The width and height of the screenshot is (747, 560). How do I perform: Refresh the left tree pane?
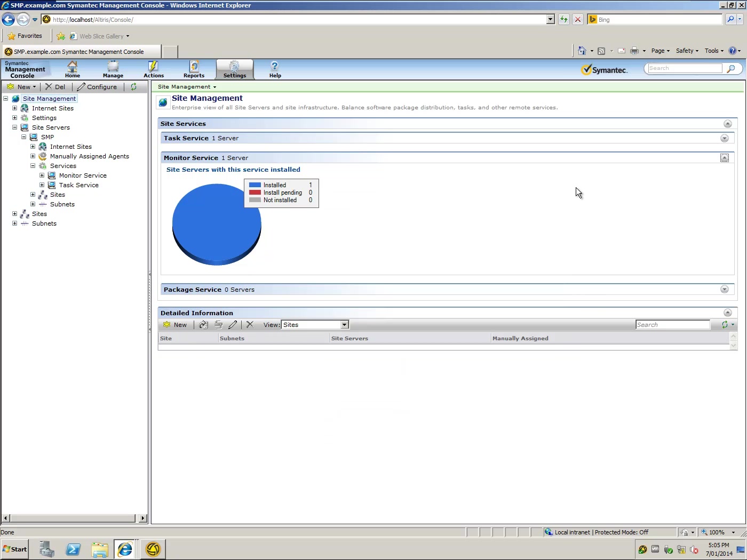point(133,86)
